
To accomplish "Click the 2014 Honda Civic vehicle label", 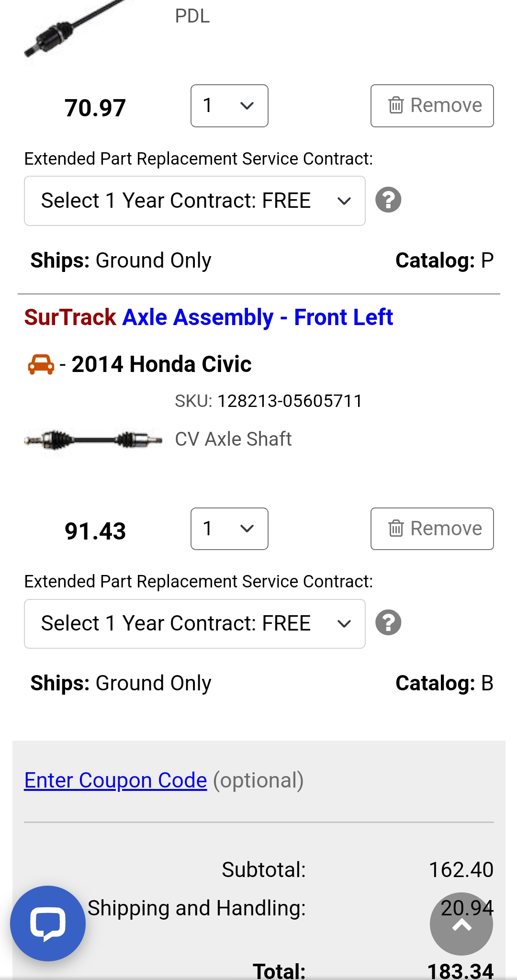I will click(161, 364).
